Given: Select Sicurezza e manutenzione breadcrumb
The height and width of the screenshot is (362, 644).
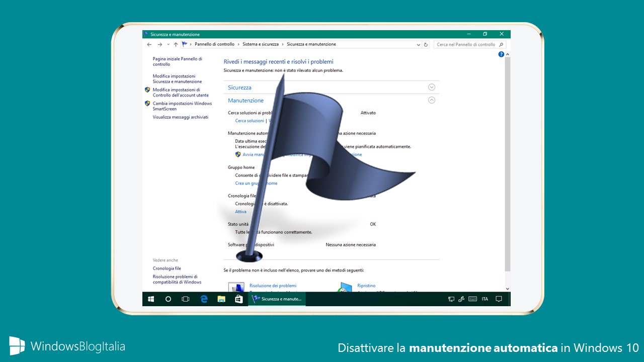Looking at the screenshot, I should click(x=311, y=44).
